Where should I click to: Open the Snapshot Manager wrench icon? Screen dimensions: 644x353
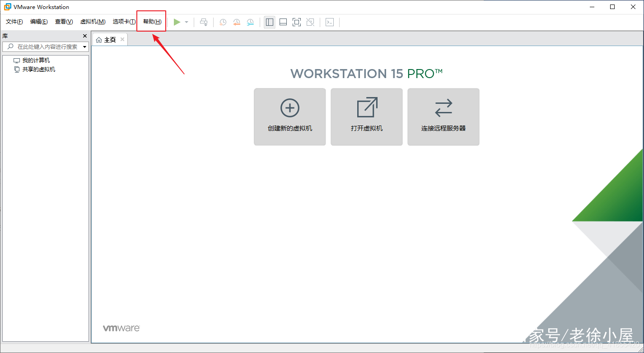250,22
